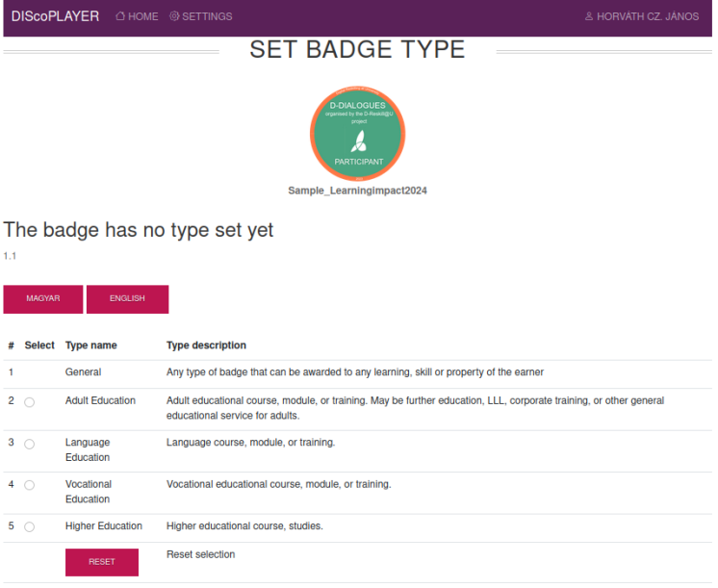This screenshot has height=588, width=718.
Task: Click the Settings gear icon
Action: click(x=174, y=16)
